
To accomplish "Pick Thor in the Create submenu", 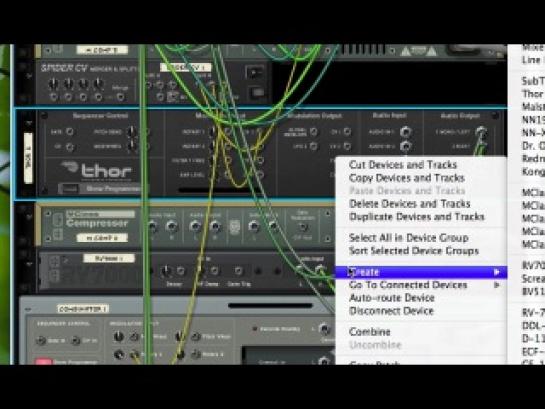I will pyautogui.click(x=532, y=94).
